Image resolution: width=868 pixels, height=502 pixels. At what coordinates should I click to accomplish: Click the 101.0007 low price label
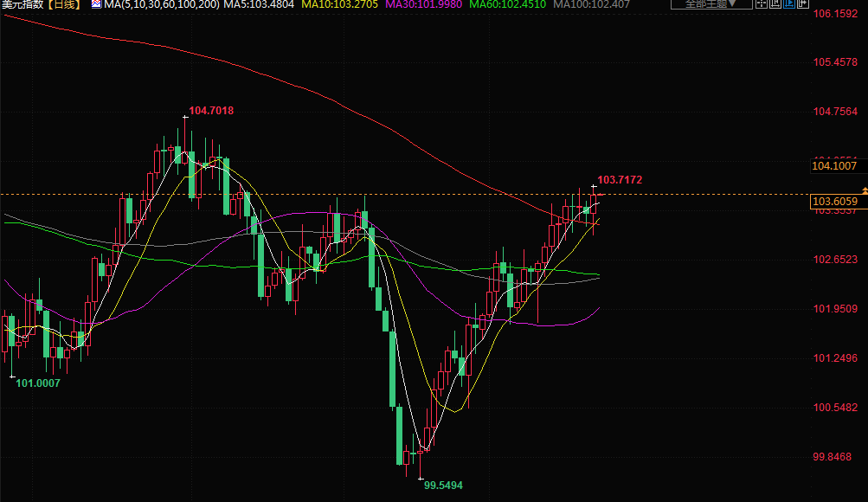37,383
